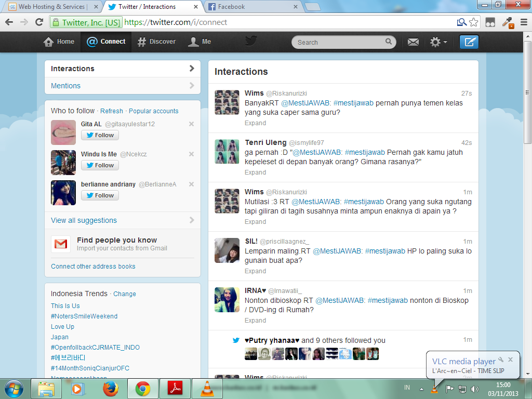This screenshot has width=532, height=399.
Task: Open Gita AL profile picture
Action: pyautogui.click(x=63, y=132)
